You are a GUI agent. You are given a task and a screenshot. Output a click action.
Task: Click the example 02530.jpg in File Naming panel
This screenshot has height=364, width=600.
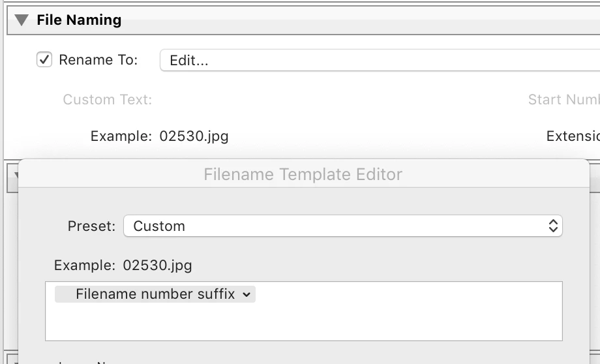tap(194, 136)
